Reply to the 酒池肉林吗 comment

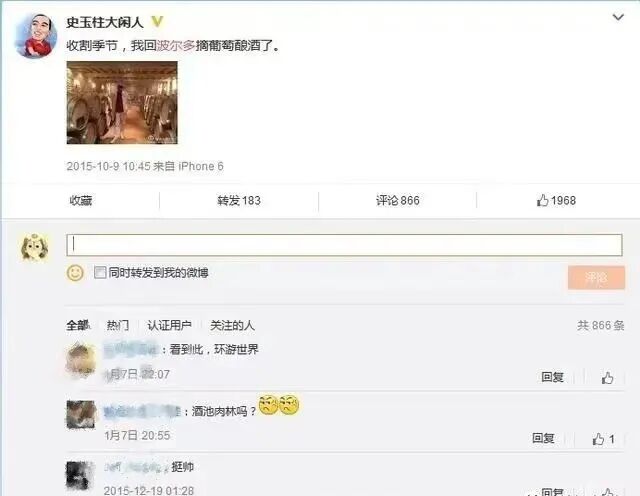(543, 438)
